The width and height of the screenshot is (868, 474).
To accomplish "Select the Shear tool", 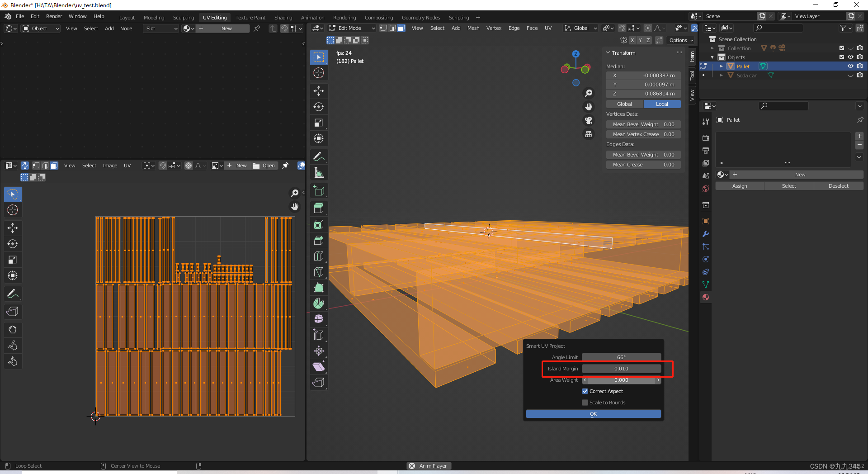I will [319, 366].
